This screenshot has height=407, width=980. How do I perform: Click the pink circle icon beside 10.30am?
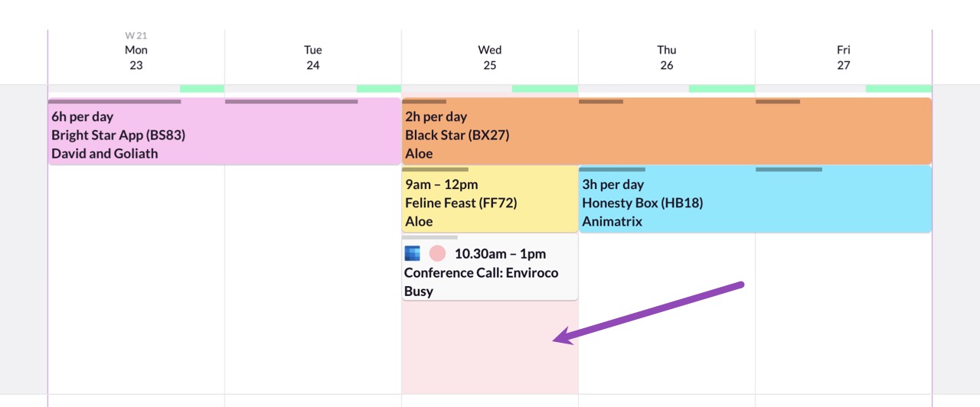[437, 253]
